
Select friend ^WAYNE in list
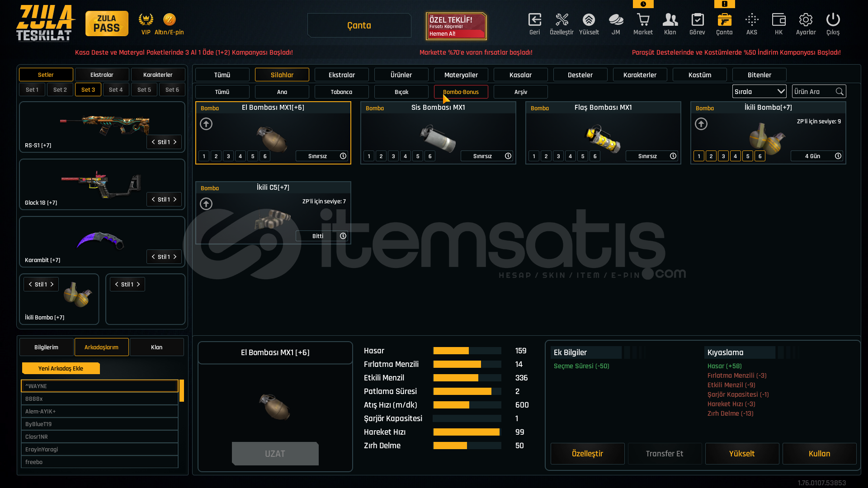99,386
